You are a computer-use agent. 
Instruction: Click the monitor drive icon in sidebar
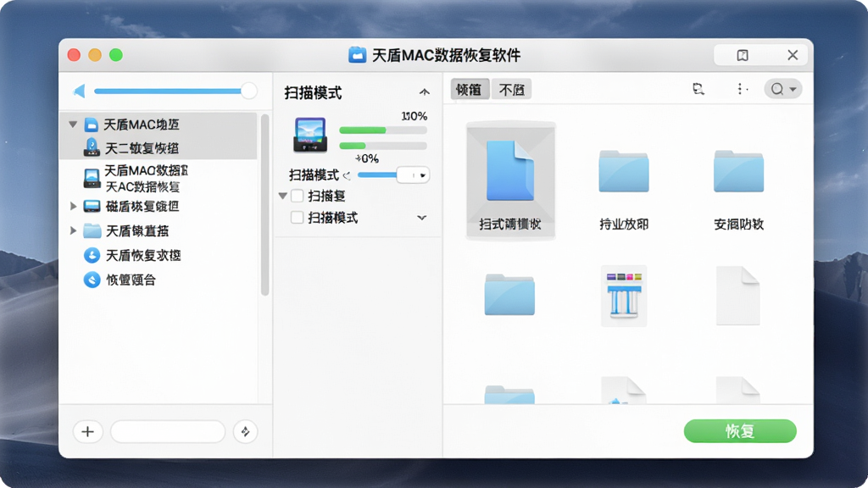(x=92, y=207)
